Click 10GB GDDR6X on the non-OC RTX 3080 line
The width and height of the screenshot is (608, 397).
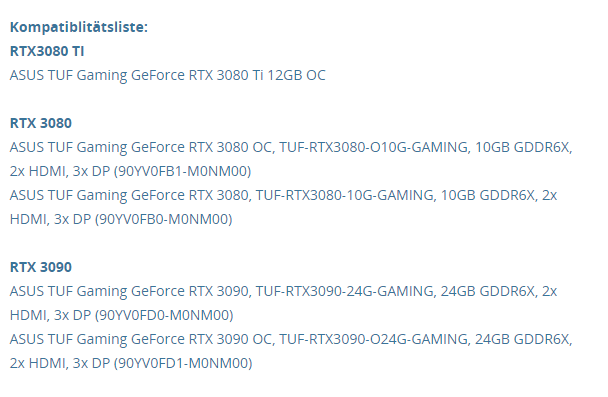pyautogui.click(x=488, y=195)
